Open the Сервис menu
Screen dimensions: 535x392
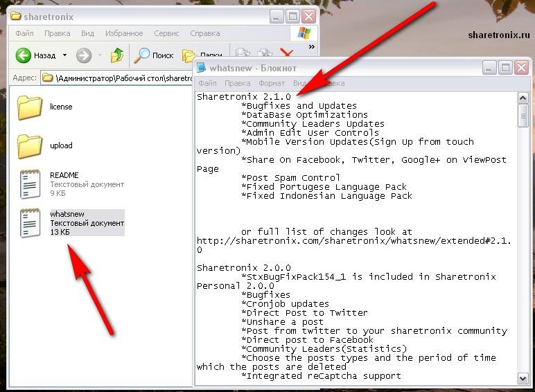(x=166, y=33)
